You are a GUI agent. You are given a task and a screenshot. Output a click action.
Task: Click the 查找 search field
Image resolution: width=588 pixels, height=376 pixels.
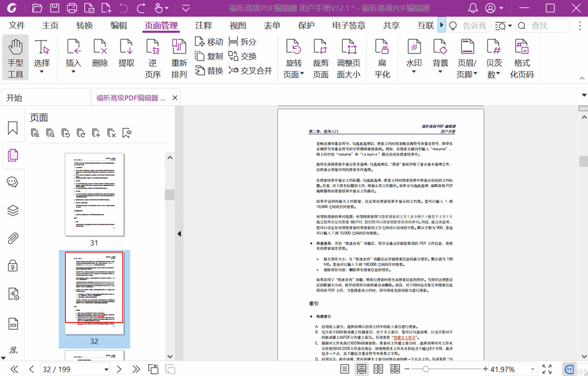coord(543,25)
